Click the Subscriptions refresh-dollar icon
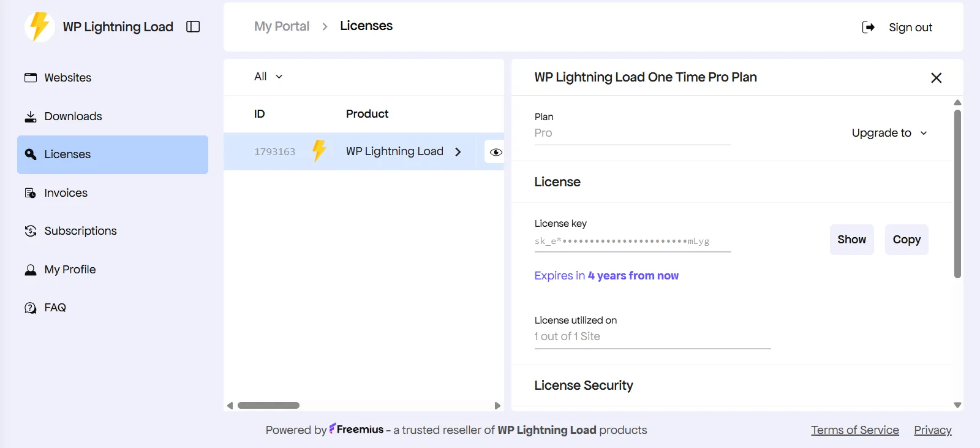The image size is (980, 448). pos(30,231)
